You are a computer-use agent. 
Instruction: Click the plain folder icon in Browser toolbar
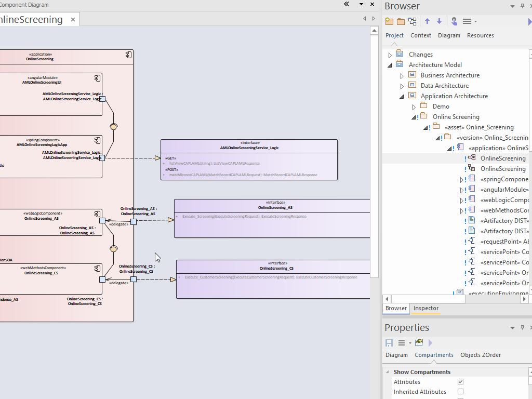pyautogui.click(x=401, y=22)
